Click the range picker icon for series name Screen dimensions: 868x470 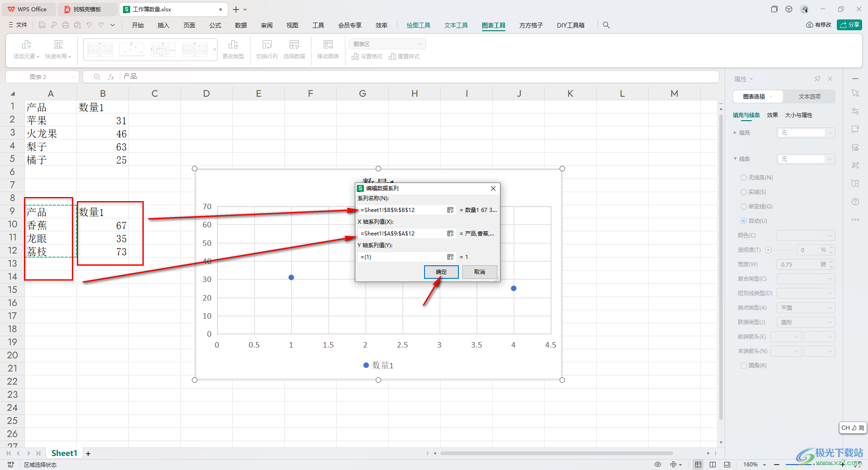450,210
